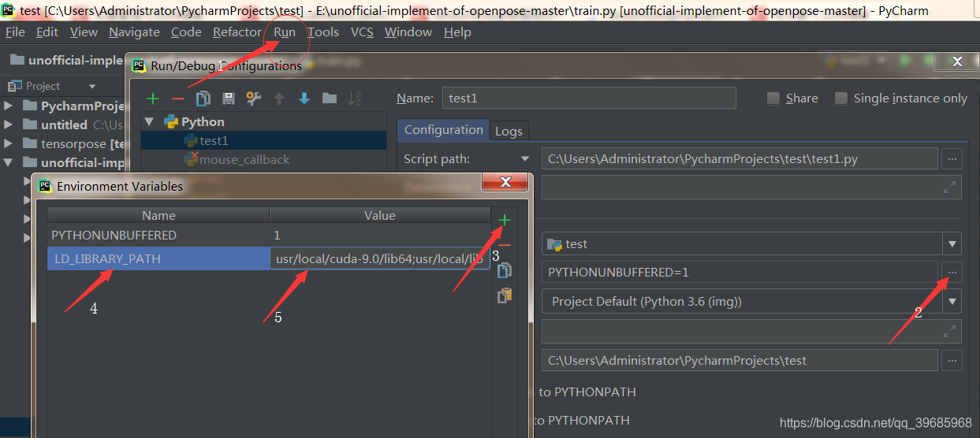This screenshot has width=980, height=438.
Task: Move configuration up arrow icon
Action: point(279,98)
